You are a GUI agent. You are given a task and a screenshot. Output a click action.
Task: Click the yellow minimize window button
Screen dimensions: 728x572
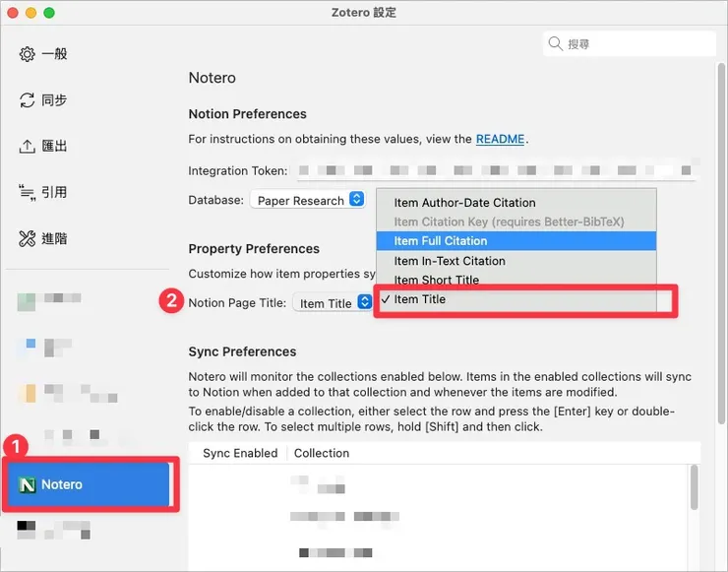31,13
